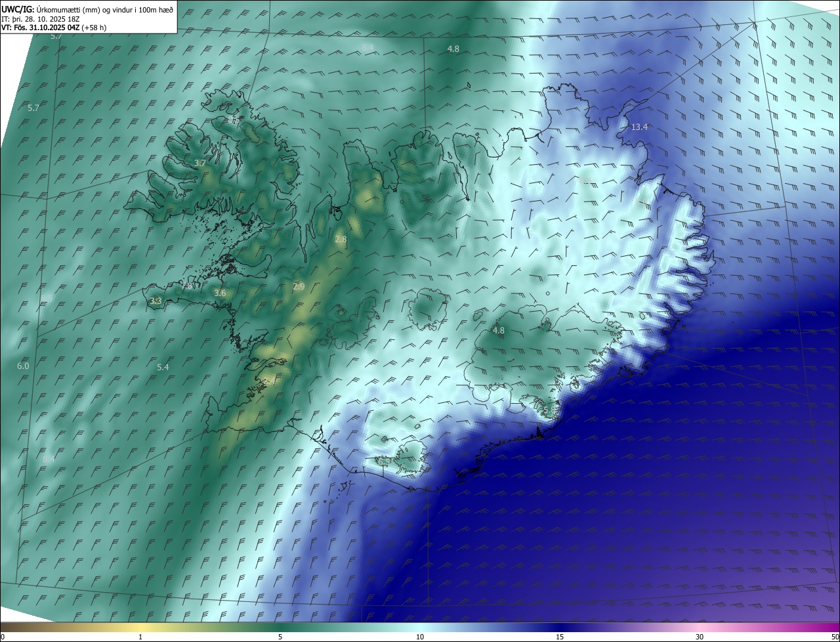The image size is (840, 642).
Task: Click the 2.4 value near the west coast
Action: coord(269,382)
